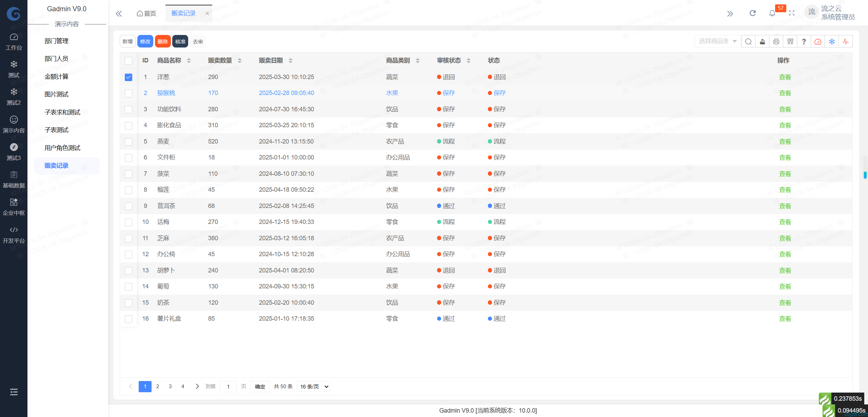Image resolution: width=868 pixels, height=417 pixels.
Task: Open the 选择商品类 dropdown
Action: tap(717, 41)
